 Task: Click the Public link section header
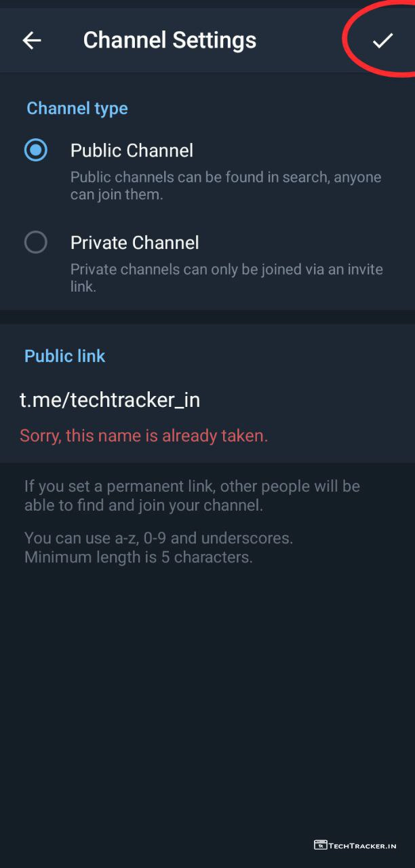[x=64, y=356]
